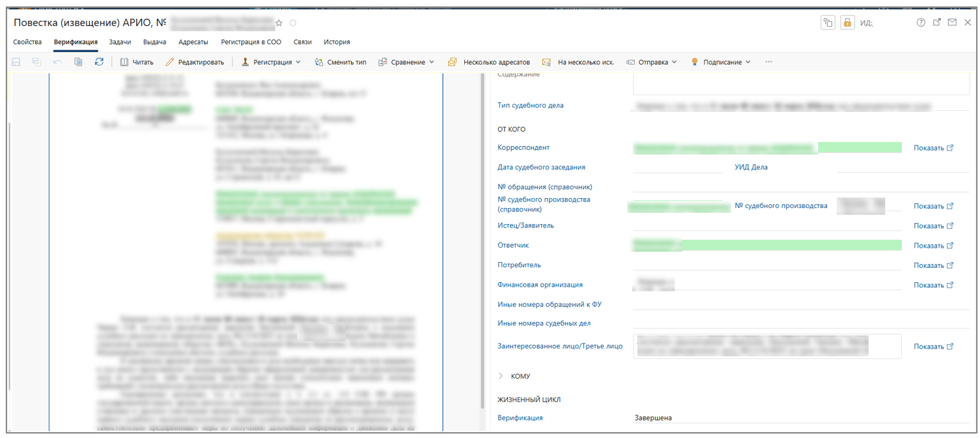Mark the document as favorite with the star
980x438 pixels.
[x=279, y=23]
